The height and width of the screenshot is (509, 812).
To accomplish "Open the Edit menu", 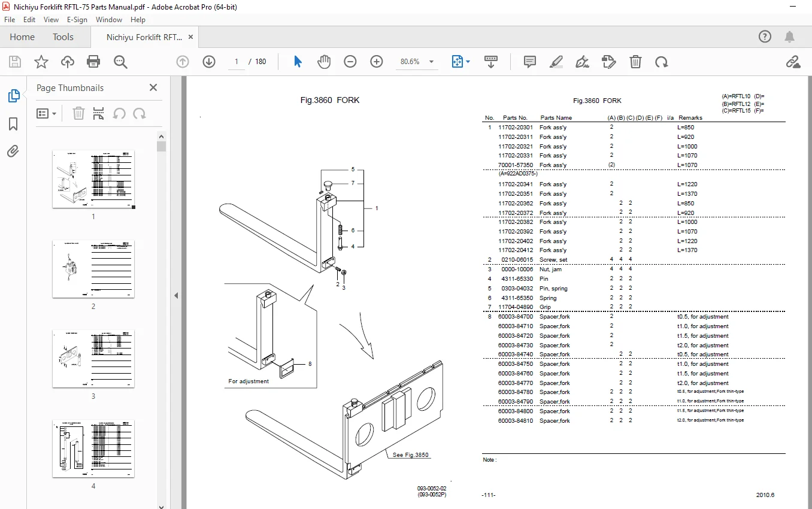I will tap(29, 20).
